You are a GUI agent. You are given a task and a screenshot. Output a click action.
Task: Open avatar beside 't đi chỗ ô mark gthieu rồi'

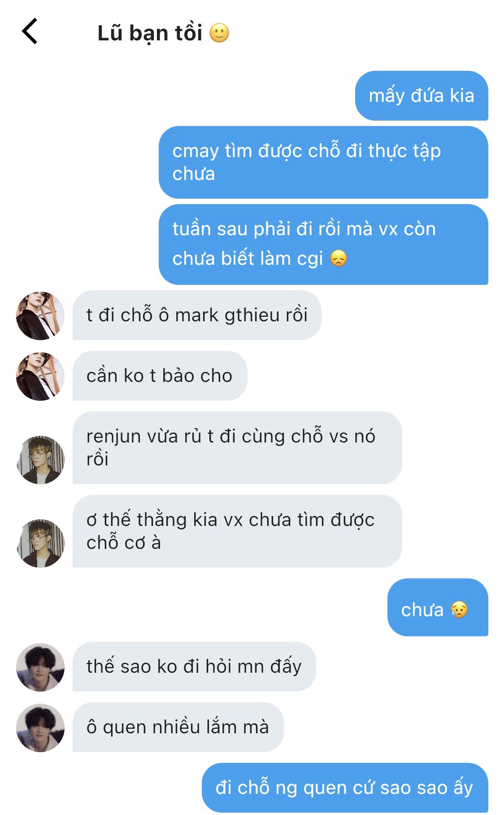point(40,315)
